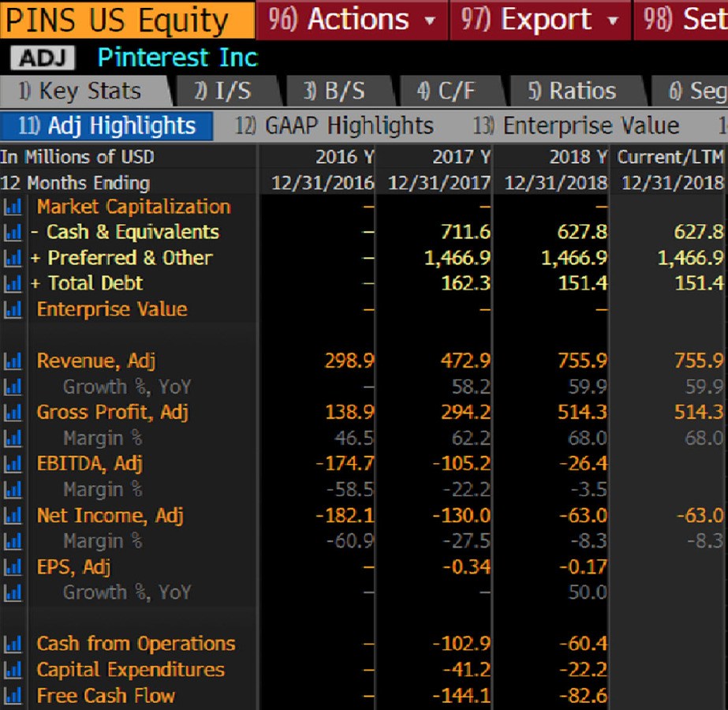Click the EPS, Adj row label
728x710 pixels.
[73, 567]
